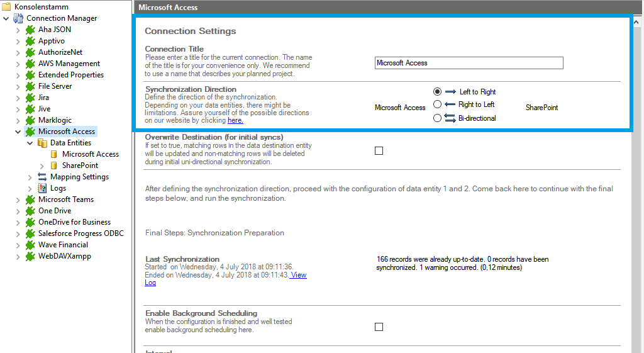Screen dimensions: 644x353
Task: Click the OneDrive for Business connection icon
Action: (30, 222)
